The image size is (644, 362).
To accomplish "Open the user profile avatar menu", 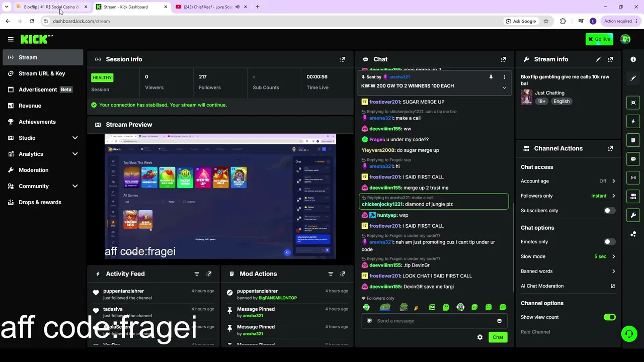I will point(625,39).
